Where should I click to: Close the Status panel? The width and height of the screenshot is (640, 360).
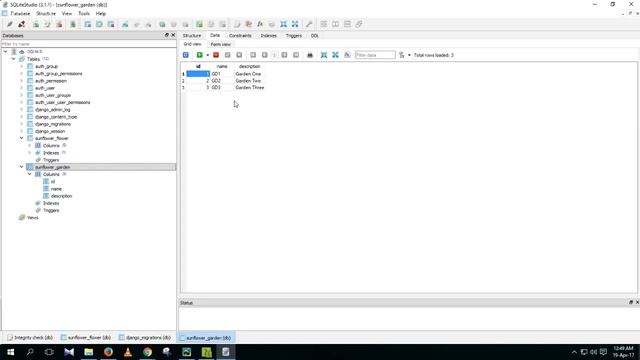click(x=637, y=302)
